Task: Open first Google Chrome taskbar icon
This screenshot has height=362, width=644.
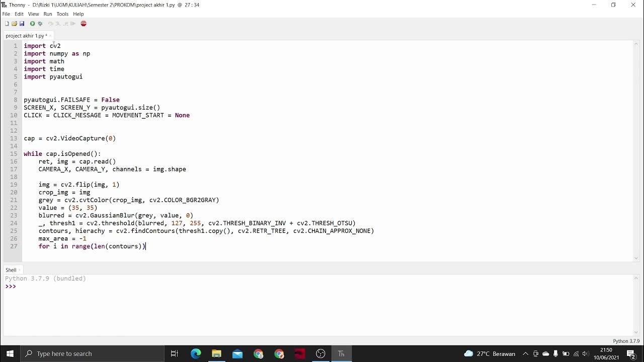Action: 259,353
